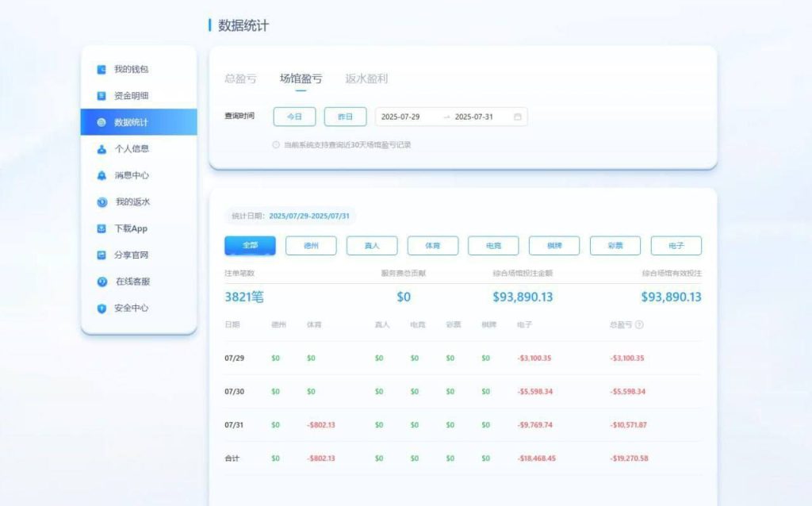Click the 消息中心 bell icon
The height and width of the screenshot is (506, 812).
pos(101,175)
